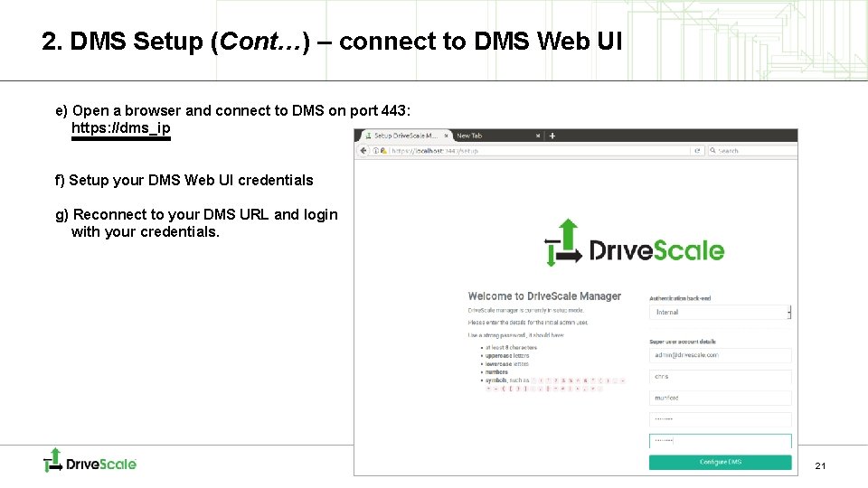868x488 pixels.
Task: Click the search magnifier icon
Action: [x=713, y=151]
